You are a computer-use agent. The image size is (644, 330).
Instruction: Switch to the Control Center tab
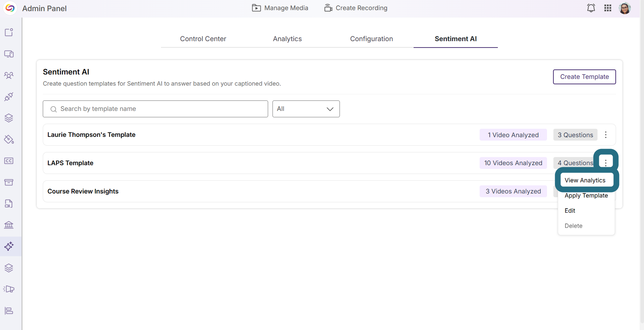[x=203, y=39]
